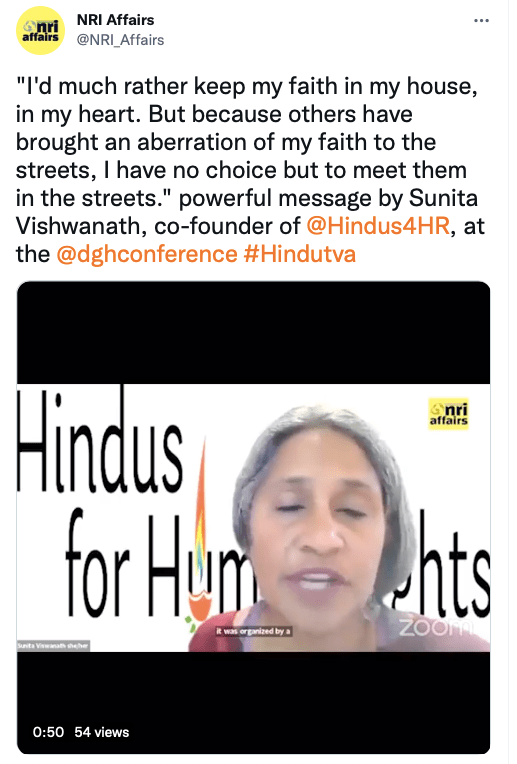Open the @NRI_Affairs handle profile

pyautogui.click(x=120, y=40)
